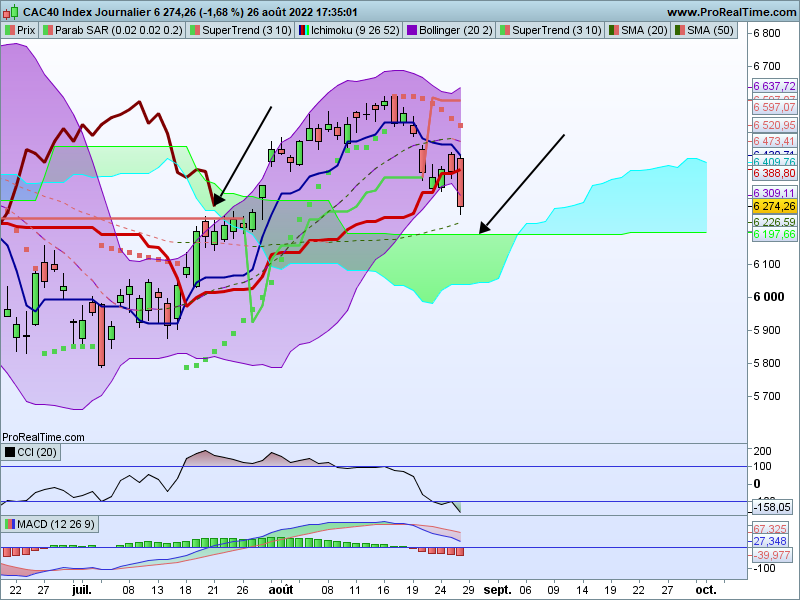The image size is (800, 600).
Task: Click the 6 637,72 Bollinger upper price tag
Action: click(x=774, y=86)
